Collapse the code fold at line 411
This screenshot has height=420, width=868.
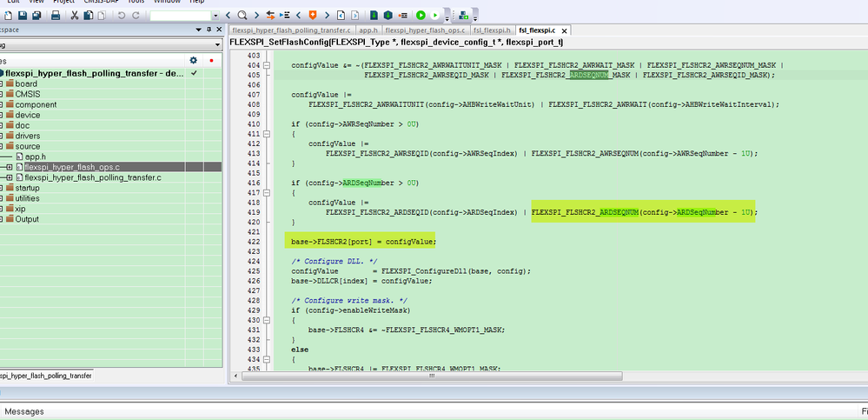tap(267, 134)
